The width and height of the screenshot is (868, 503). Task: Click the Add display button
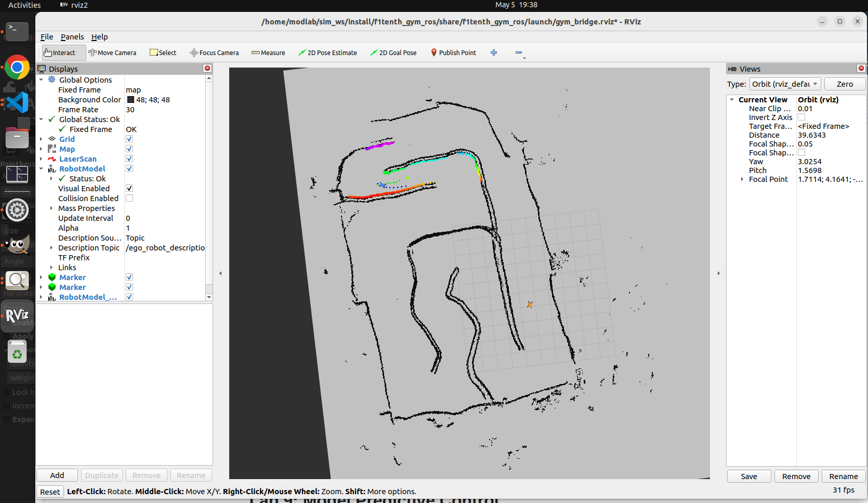pyautogui.click(x=57, y=475)
